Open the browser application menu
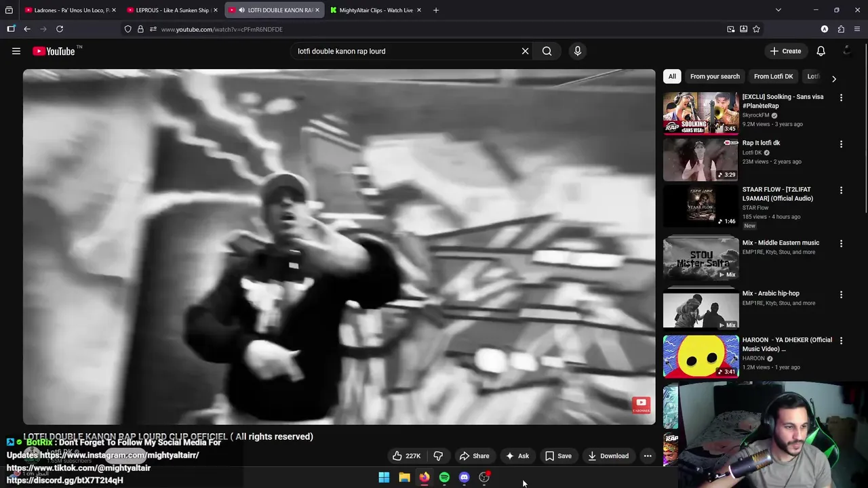This screenshot has width=868, height=488. click(857, 29)
